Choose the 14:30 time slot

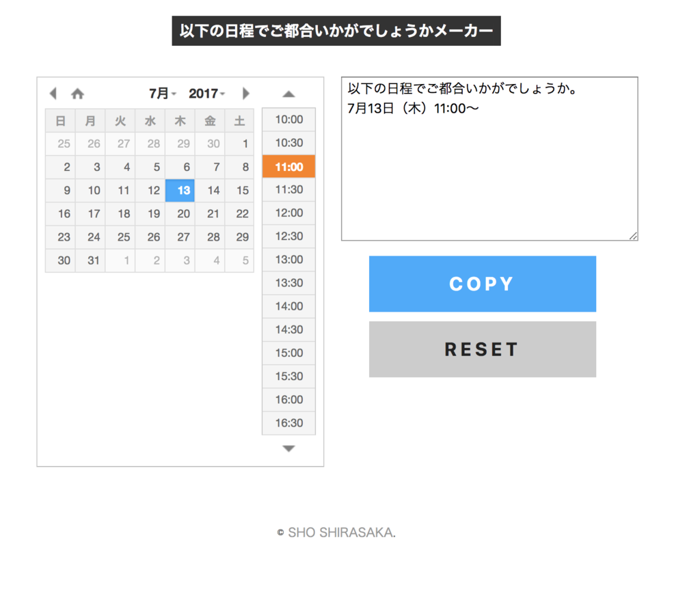[289, 329]
